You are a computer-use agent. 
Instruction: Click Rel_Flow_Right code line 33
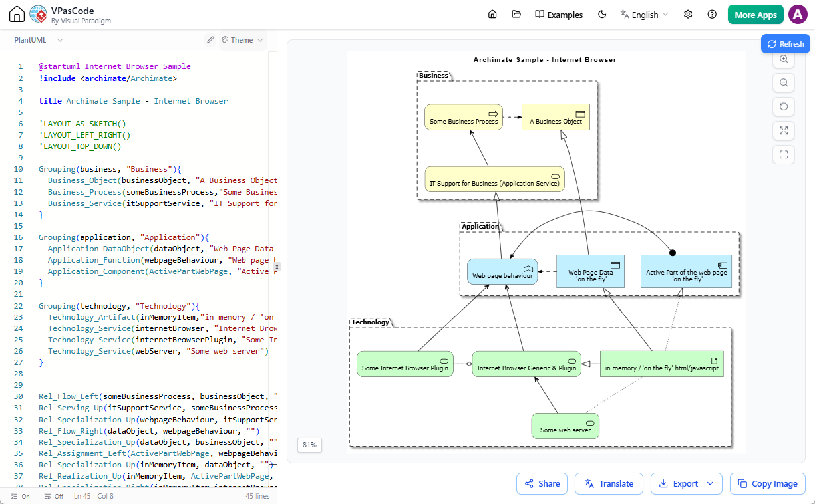(x=149, y=430)
